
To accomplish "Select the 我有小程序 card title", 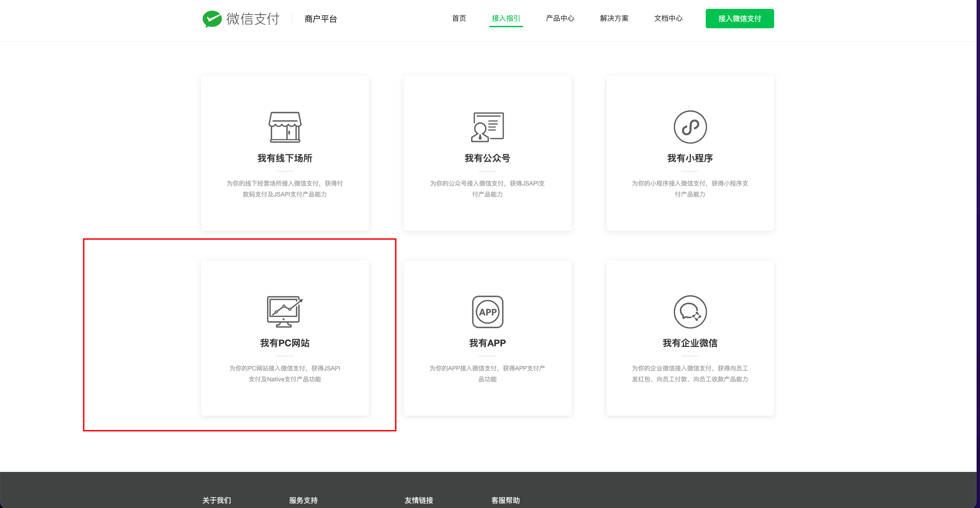I will 690,158.
